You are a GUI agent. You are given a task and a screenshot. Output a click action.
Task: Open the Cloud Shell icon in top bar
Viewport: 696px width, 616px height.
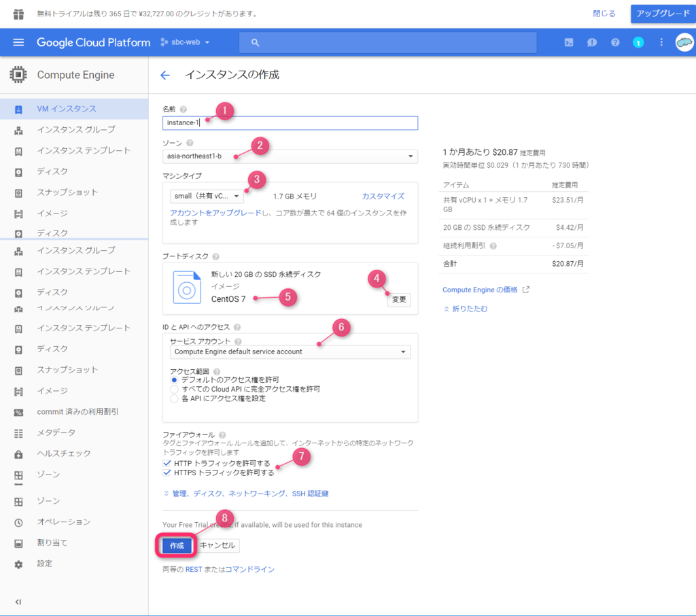point(568,42)
